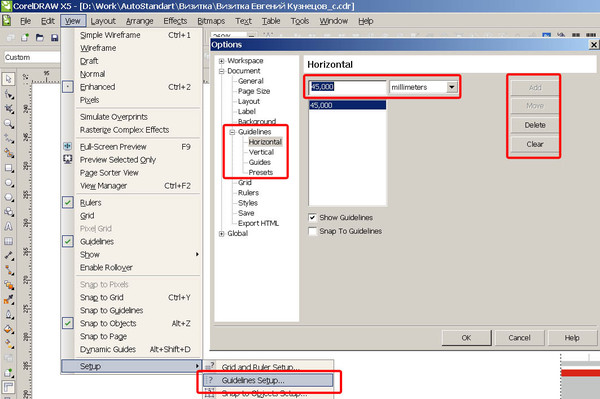Select the Table tool in toolbox

pyautogui.click(x=8, y=241)
